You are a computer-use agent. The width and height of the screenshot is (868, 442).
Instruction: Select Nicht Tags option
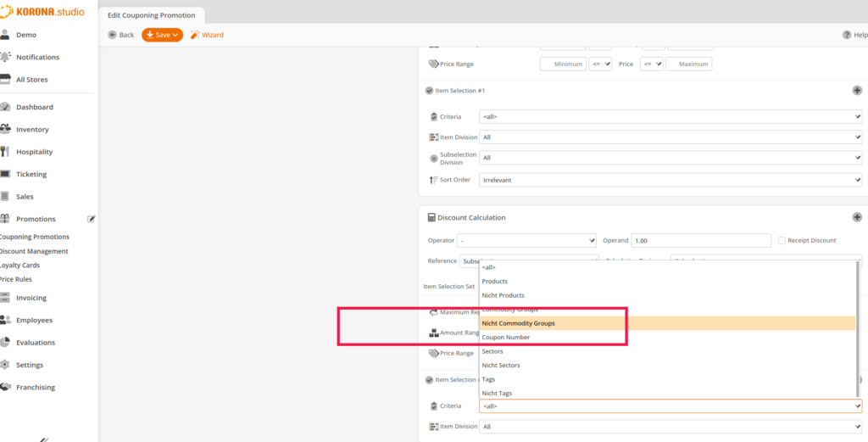[x=667, y=393]
